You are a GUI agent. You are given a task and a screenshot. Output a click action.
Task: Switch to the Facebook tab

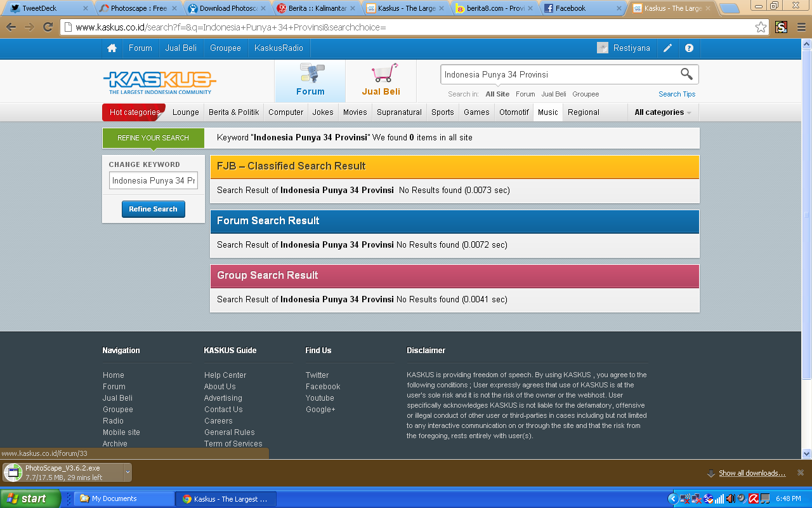[582, 8]
